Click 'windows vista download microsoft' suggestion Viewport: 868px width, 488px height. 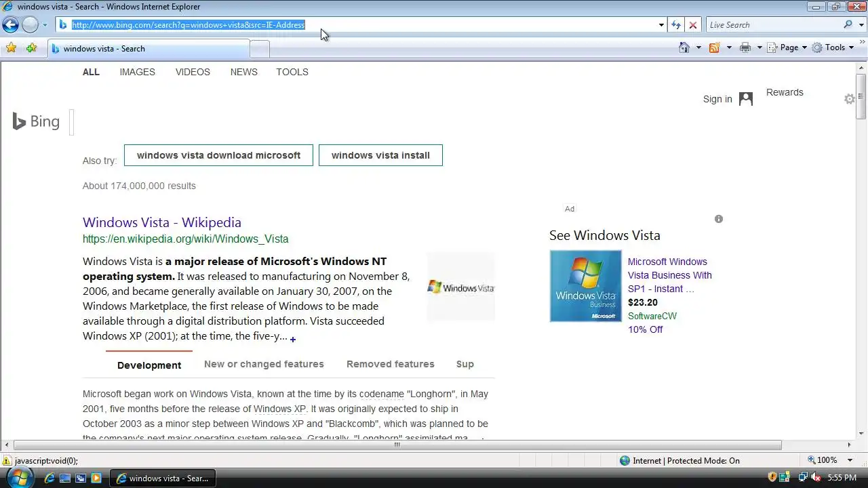point(218,155)
